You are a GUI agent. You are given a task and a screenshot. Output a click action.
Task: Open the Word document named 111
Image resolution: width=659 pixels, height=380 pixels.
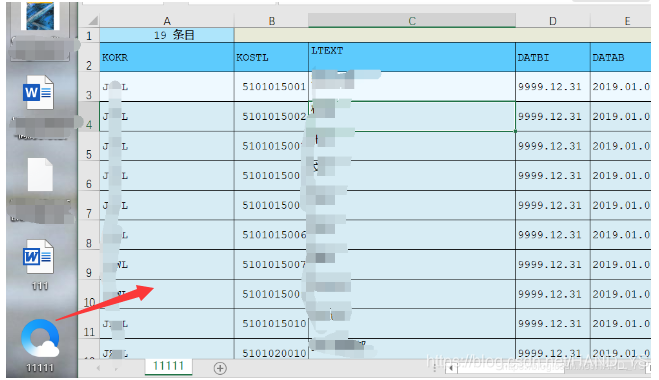[x=39, y=257]
